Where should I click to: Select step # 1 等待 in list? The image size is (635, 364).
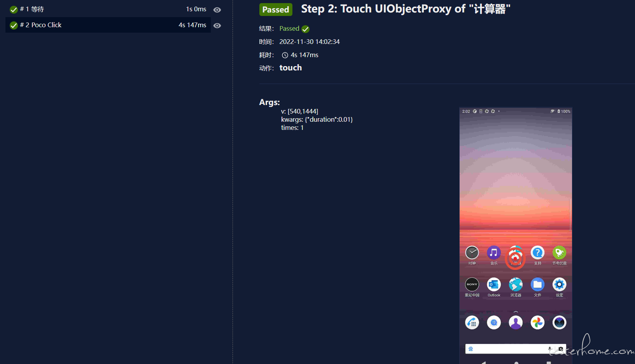point(108,9)
